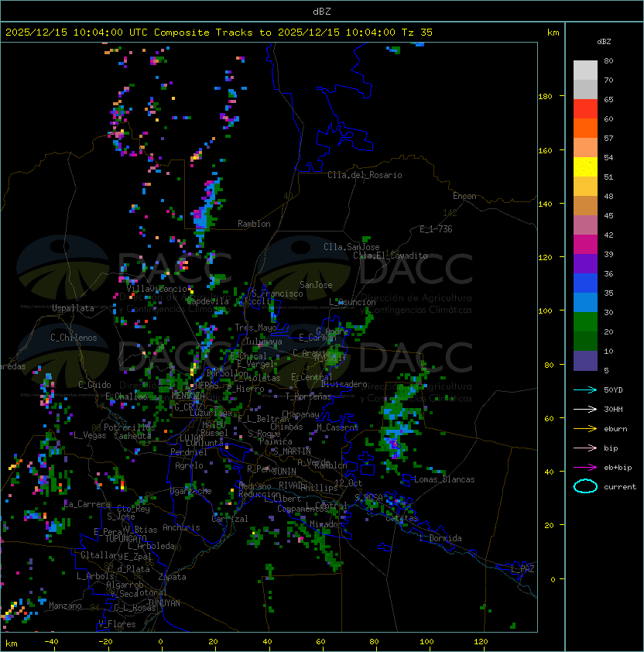
Task: Click the pink bip arrow in legend
Action: [x=585, y=448]
